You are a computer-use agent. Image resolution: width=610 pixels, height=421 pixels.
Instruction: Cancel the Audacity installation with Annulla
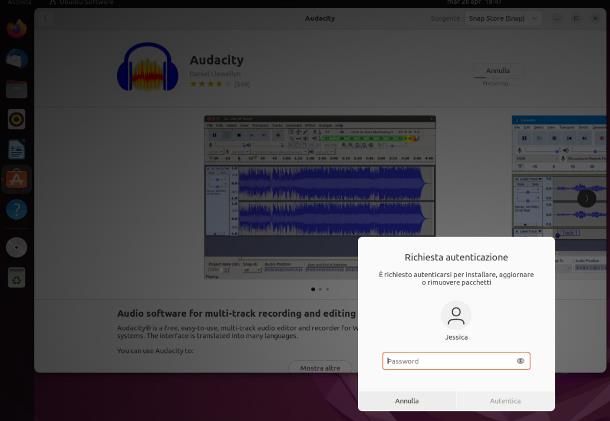tap(498, 70)
